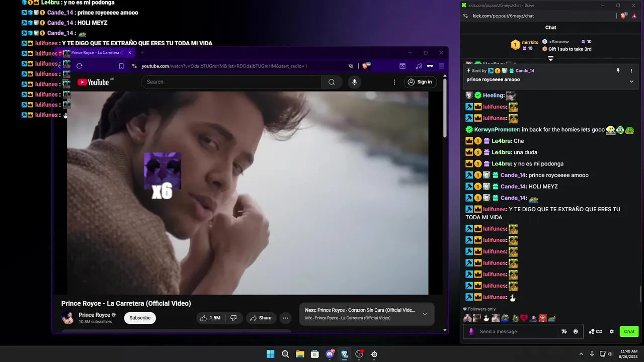
Task: Open the emoji picker smiley
Action: pyautogui.click(x=576, y=331)
